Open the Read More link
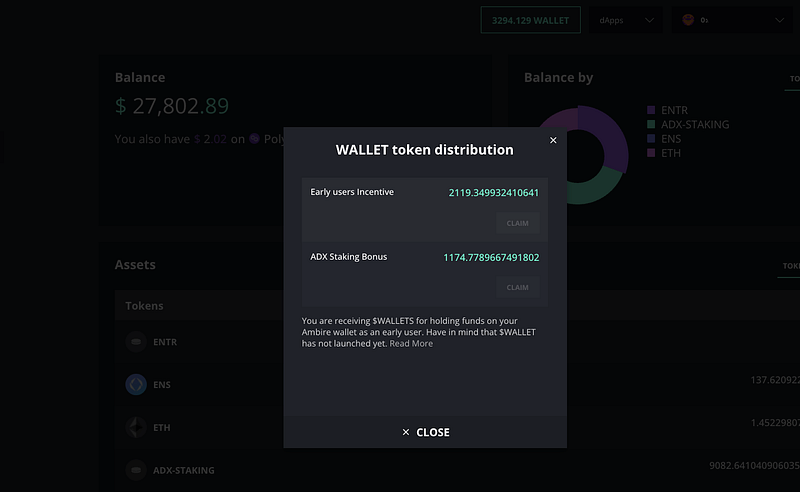Image resolution: width=800 pixels, height=492 pixels. (411, 343)
